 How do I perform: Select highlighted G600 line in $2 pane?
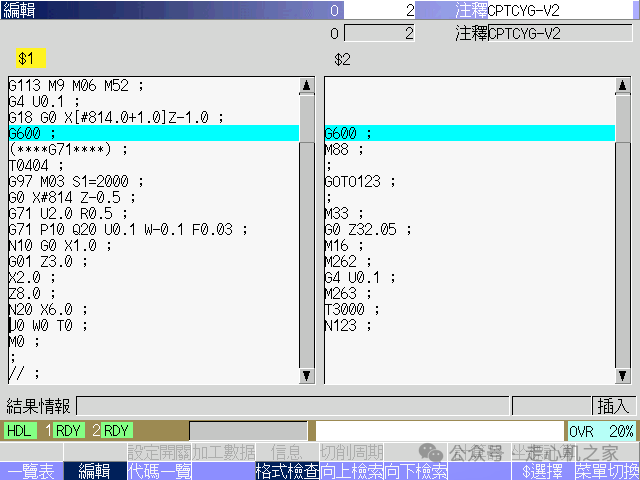coord(470,133)
